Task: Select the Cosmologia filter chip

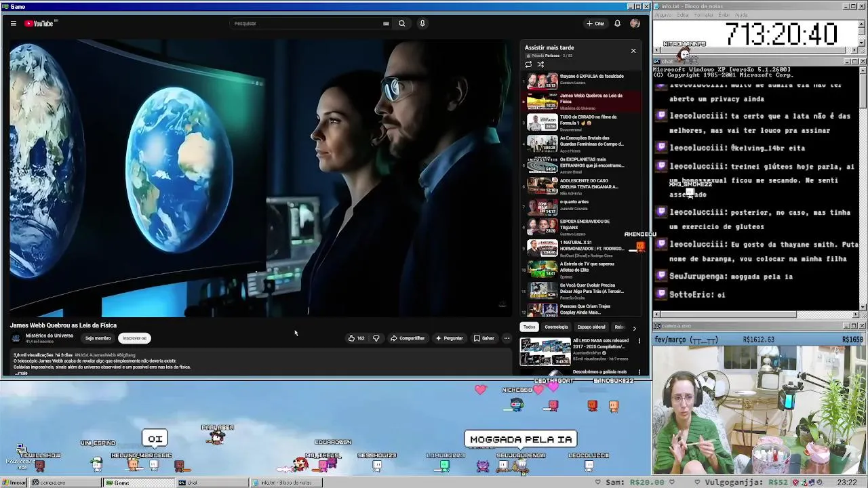Action: coord(556,327)
